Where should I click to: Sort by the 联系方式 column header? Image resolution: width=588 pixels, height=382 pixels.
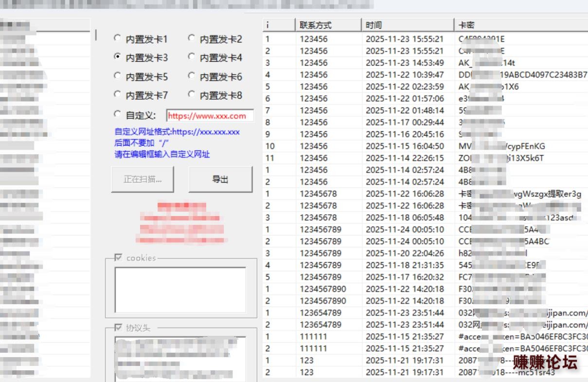[328, 25]
